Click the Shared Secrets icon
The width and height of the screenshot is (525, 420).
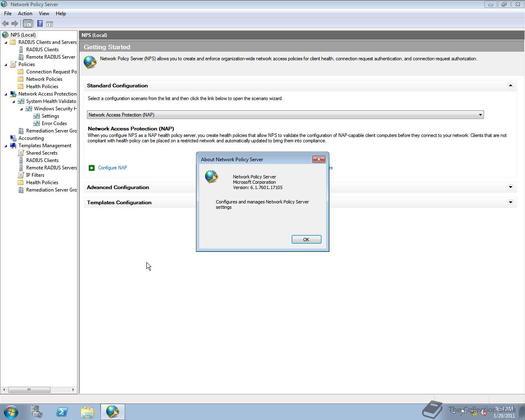click(x=21, y=153)
